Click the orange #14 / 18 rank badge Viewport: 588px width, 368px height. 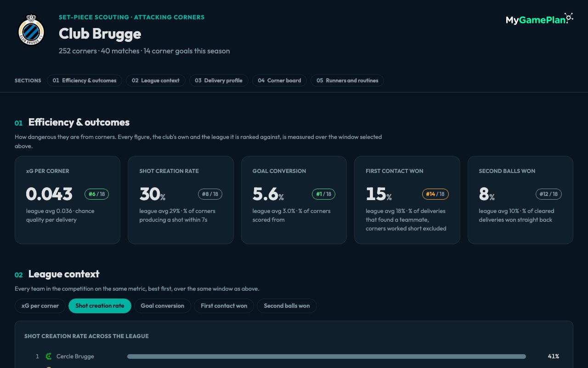pyautogui.click(x=435, y=194)
